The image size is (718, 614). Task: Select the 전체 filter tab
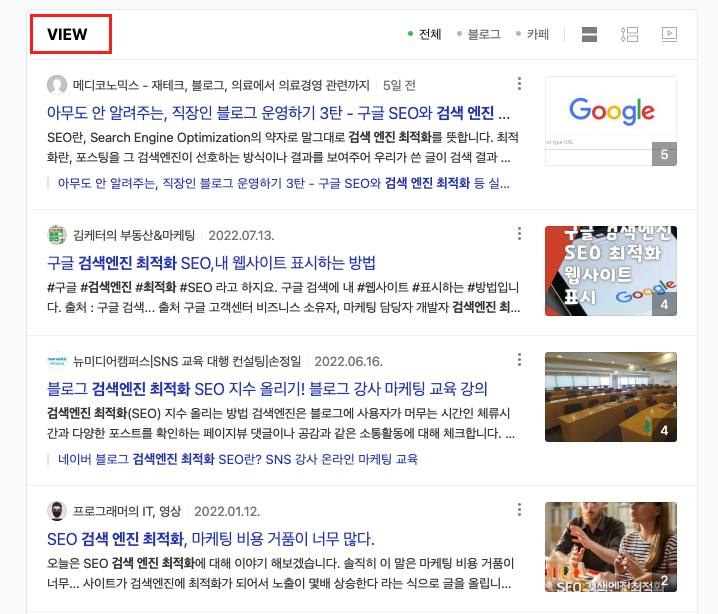(x=425, y=34)
